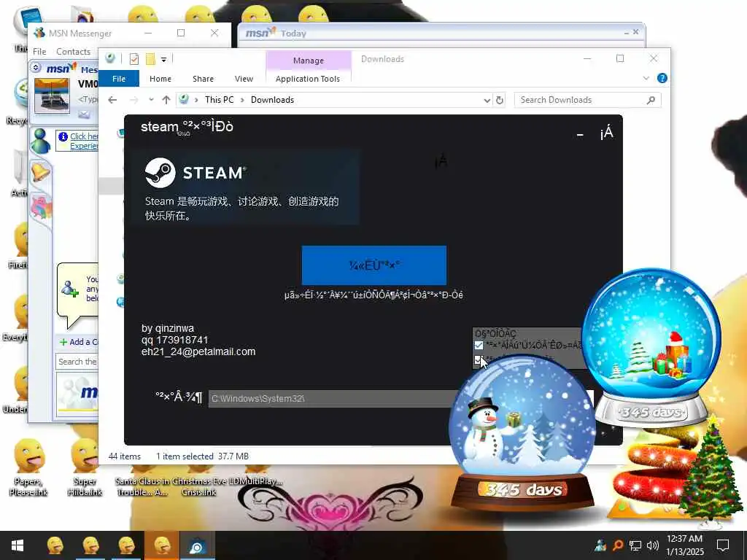Select the Santa Claus in Trouble desktop shortcut

[x=142, y=481]
